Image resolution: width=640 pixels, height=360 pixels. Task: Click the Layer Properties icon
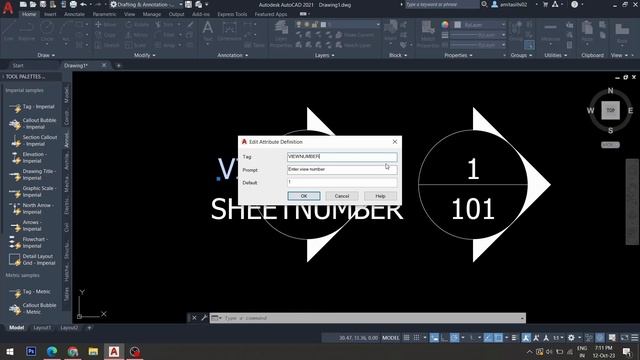point(281,33)
